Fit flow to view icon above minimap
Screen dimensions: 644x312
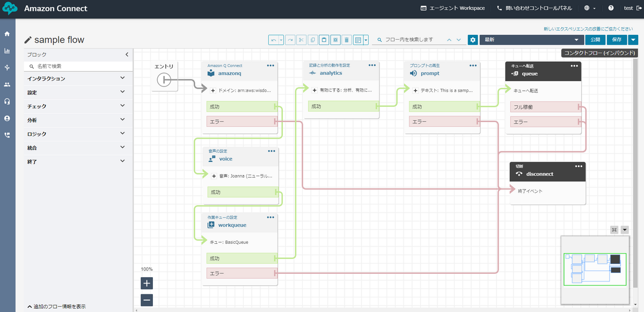614,230
